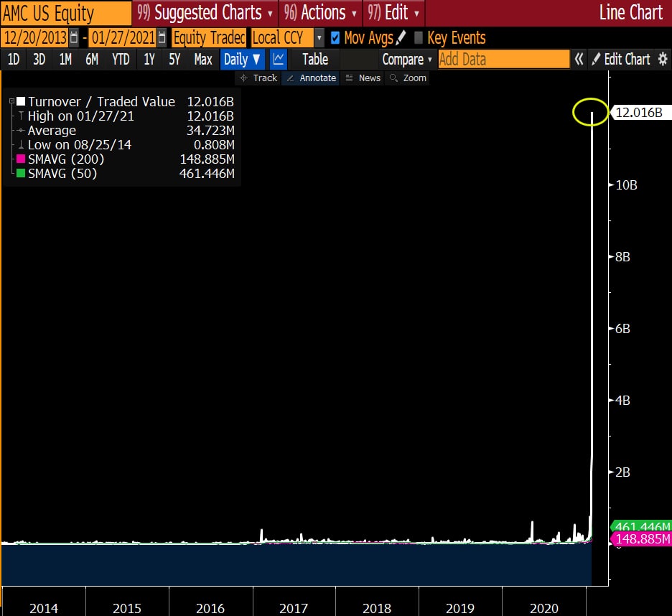672x616 pixels.
Task: Select the 1Y time range
Action: click(149, 59)
